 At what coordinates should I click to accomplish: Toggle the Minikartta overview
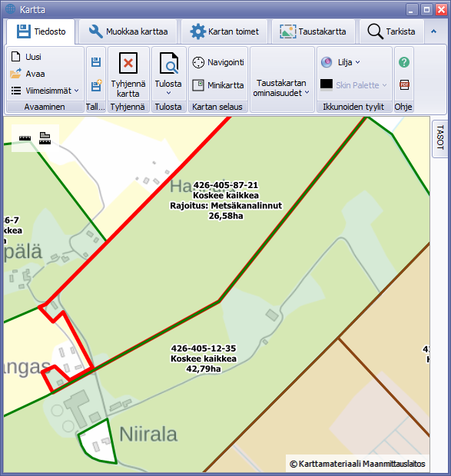click(218, 85)
